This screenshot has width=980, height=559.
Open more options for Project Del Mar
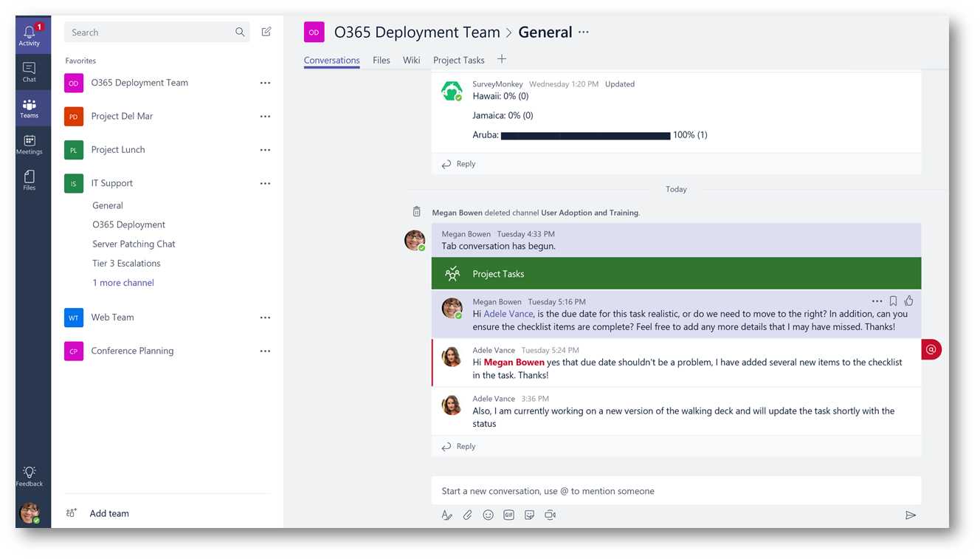click(265, 117)
